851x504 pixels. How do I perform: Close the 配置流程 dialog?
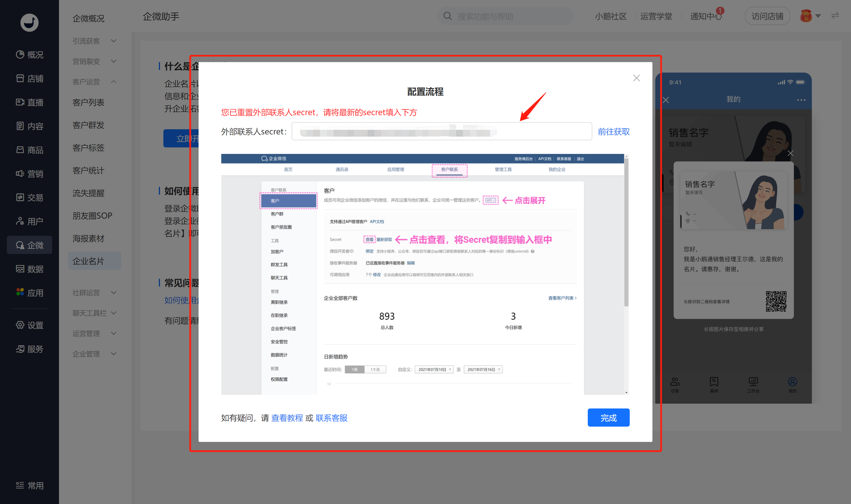tap(636, 78)
